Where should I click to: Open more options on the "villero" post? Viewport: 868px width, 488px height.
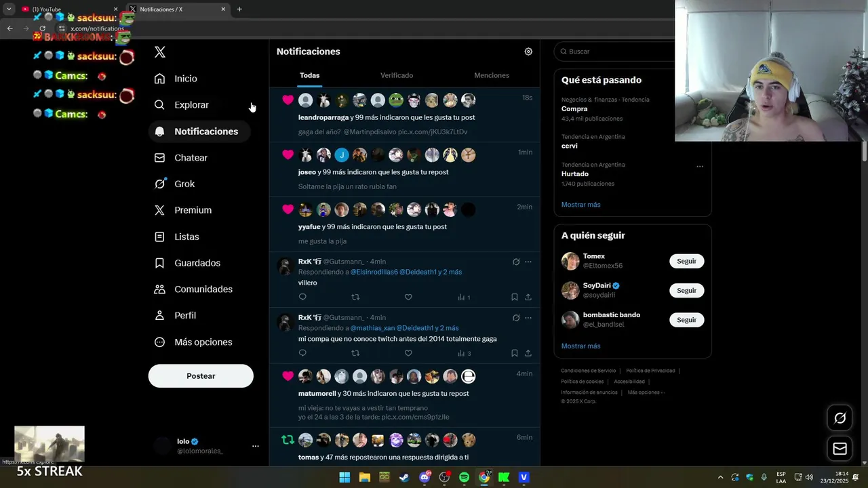click(x=528, y=262)
